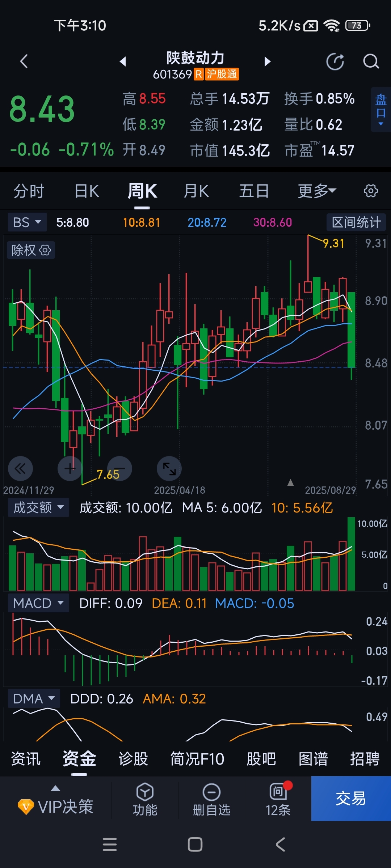Viewport: 391px width, 868px height.
Task: Tap Android recent apps menu icon
Action: coord(110,844)
